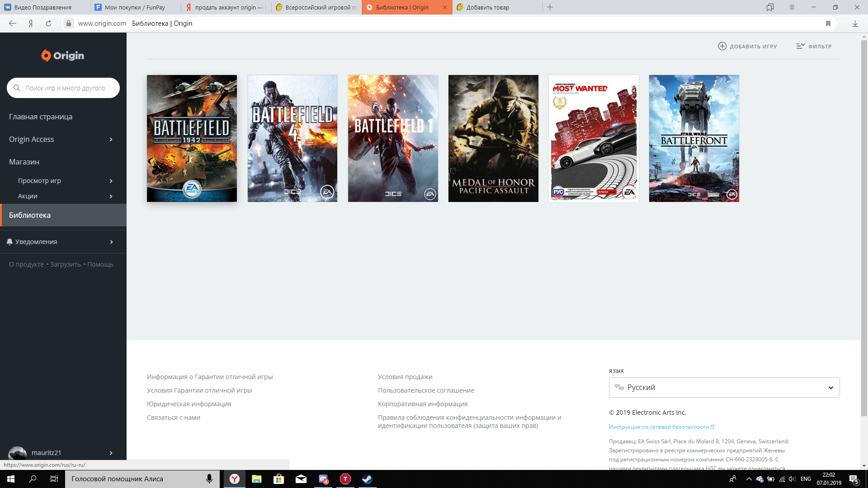The height and width of the screenshot is (488, 868).
Task: Open Windows notification center icon
Action: [854, 479]
